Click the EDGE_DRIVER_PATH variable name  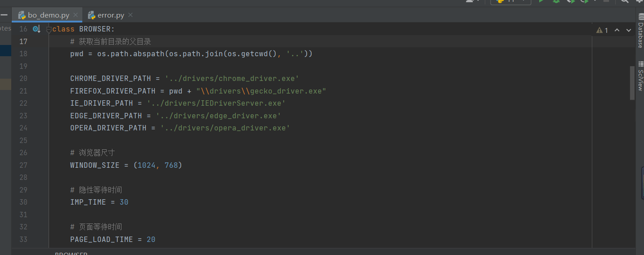106,116
